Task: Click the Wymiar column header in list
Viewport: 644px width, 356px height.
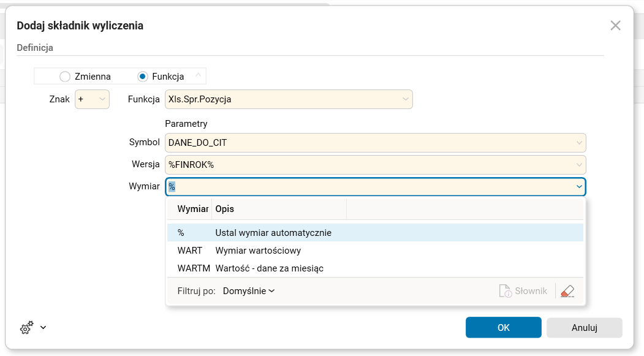Action: tap(192, 209)
